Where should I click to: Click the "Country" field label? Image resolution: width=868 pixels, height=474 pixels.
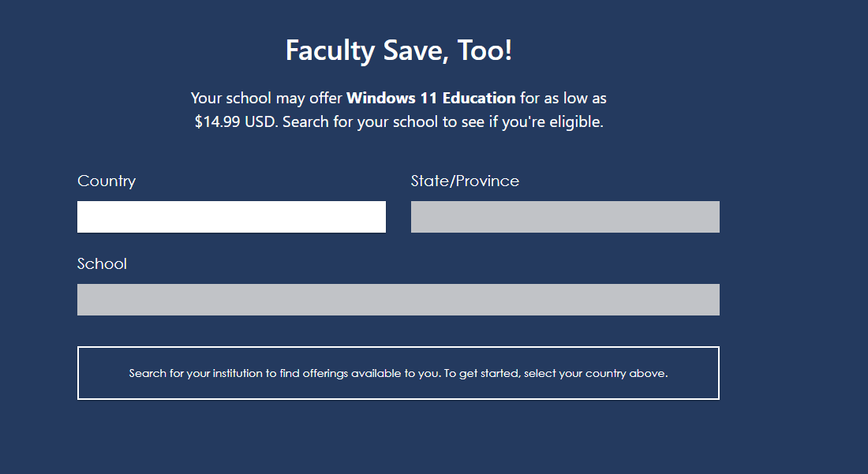coord(107,181)
